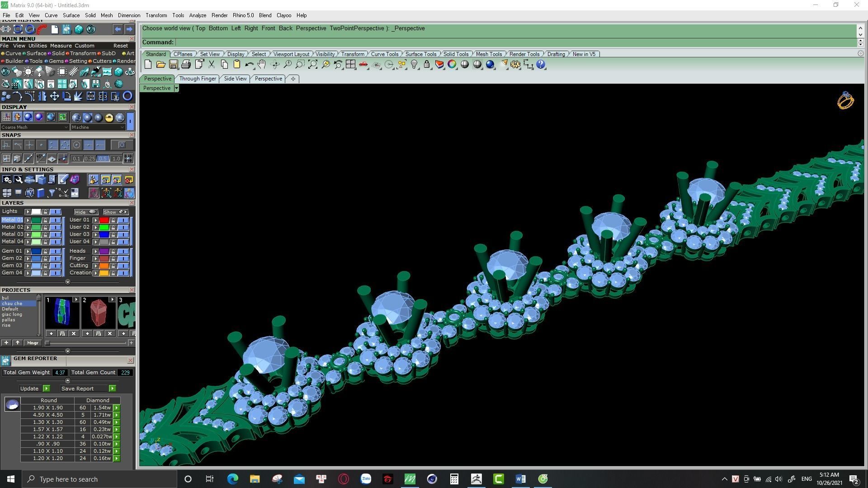Toggle visibility of User 01 layer
The width and height of the screenshot is (868, 488).
point(123,220)
